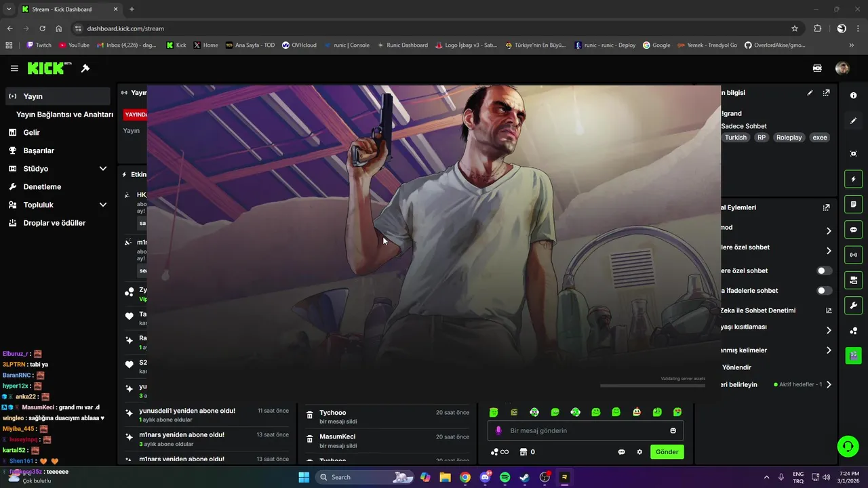The width and height of the screenshot is (868, 488).
Task: Open the 'mod' row chevron
Action: pos(828,231)
